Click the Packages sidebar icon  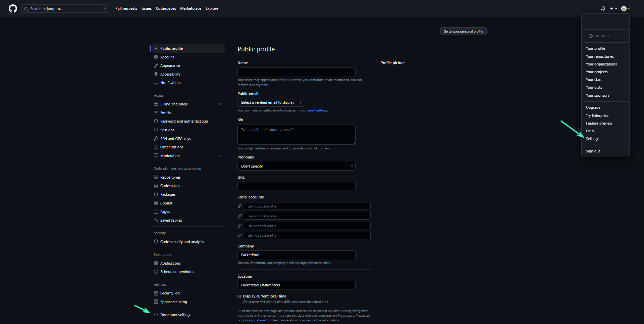click(x=156, y=194)
